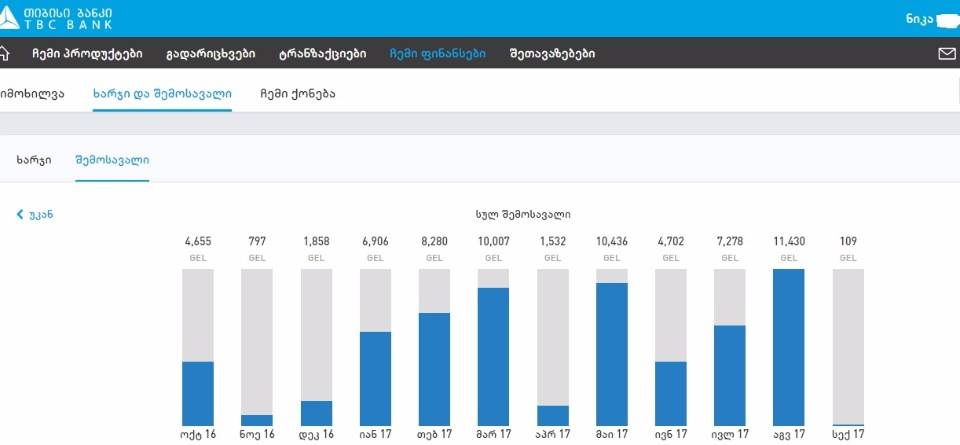Open messages envelope icon
The image size is (960, 445).
[x=947, y=54]
